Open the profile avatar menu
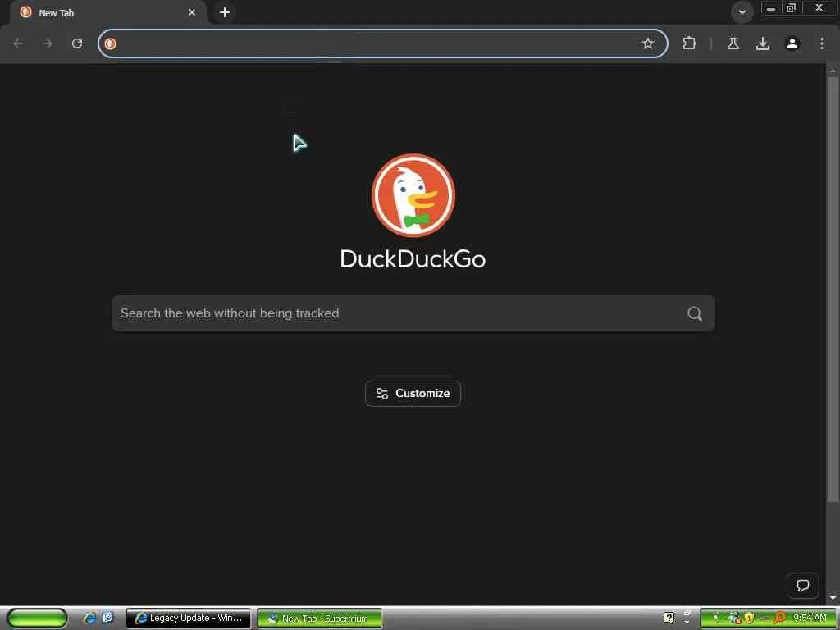This screenshot has width=840, height=630. click(792, 44)
